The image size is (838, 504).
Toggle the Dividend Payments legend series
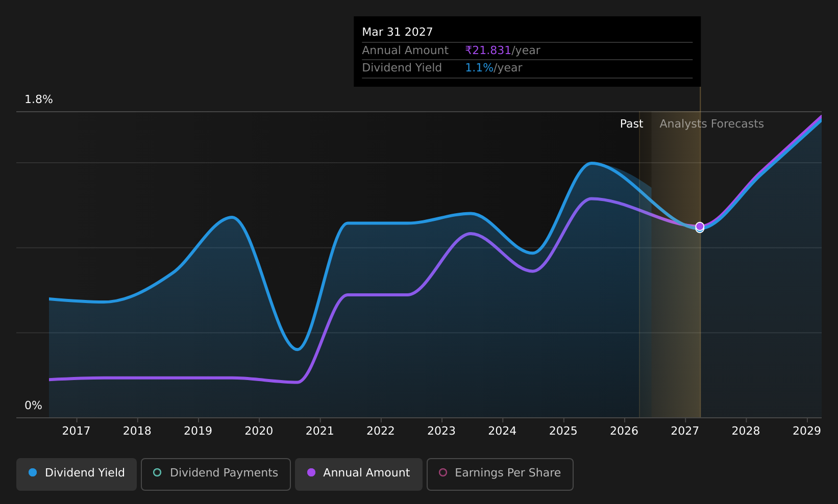pos(216,474)
